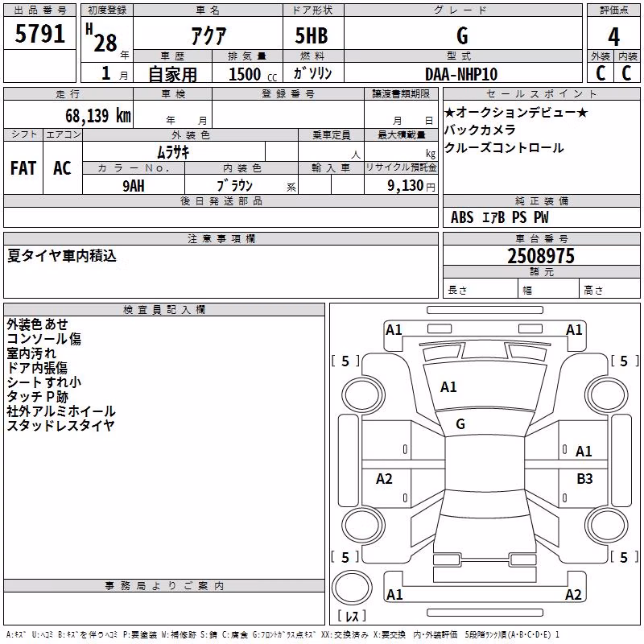The width and height of the screenshot is (644, 644).
Task: Select the スタッドレスタイヤ inspector note
Action: click(x=60, y=426)
